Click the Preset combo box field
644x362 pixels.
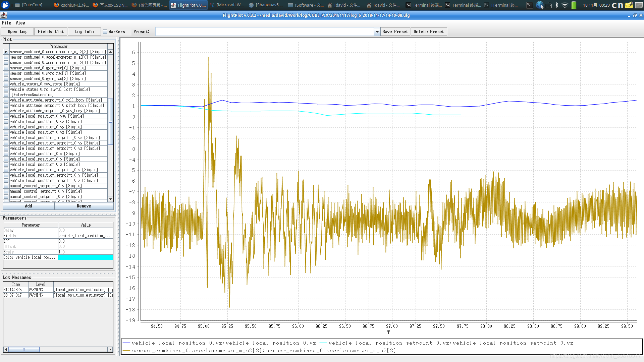coord(265,32)
